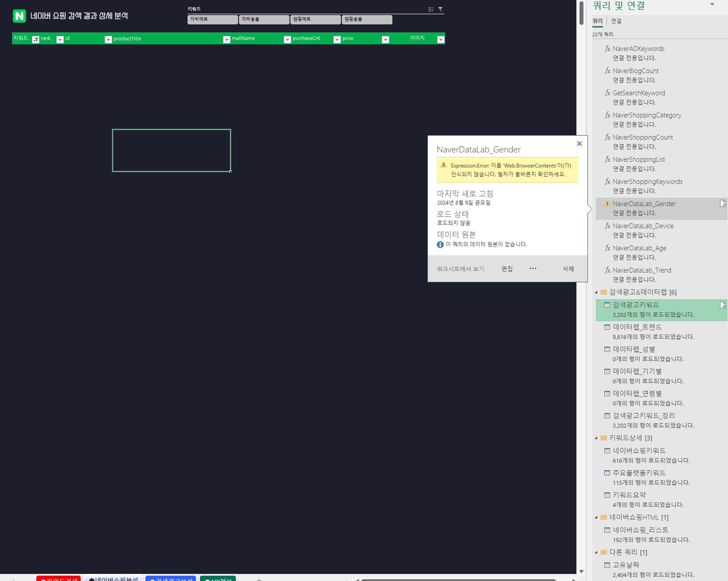Click 편집 in the query popup

tap(507, 269)
